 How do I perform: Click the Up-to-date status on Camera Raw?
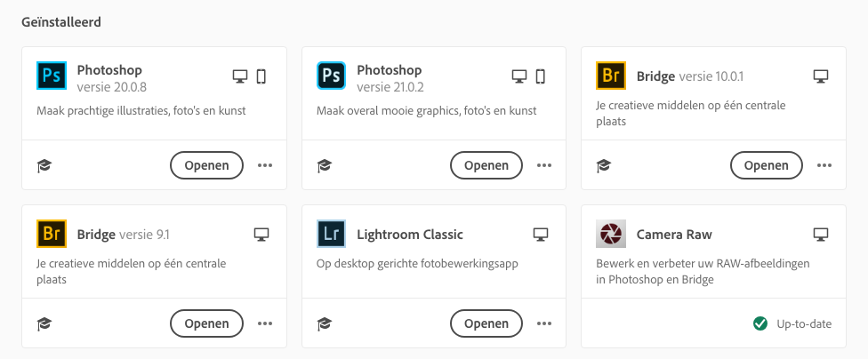point(792,323)
